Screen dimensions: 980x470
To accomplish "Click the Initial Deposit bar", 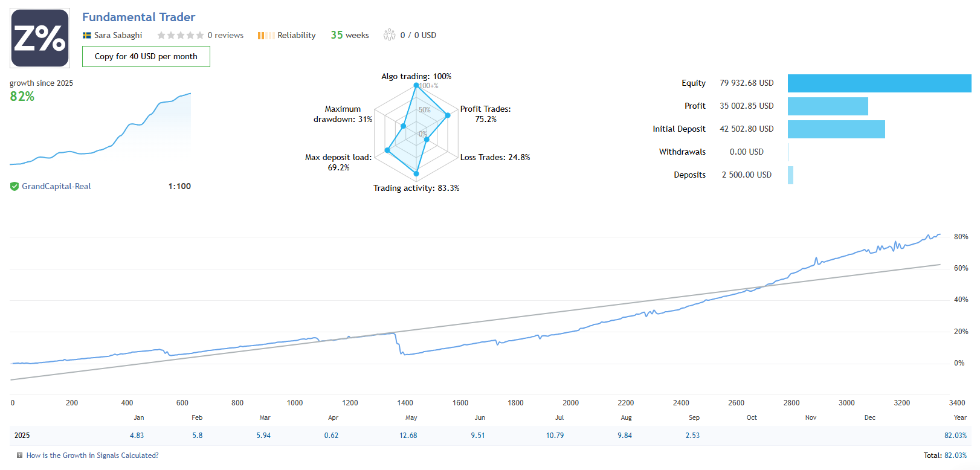I will (836, 129).
